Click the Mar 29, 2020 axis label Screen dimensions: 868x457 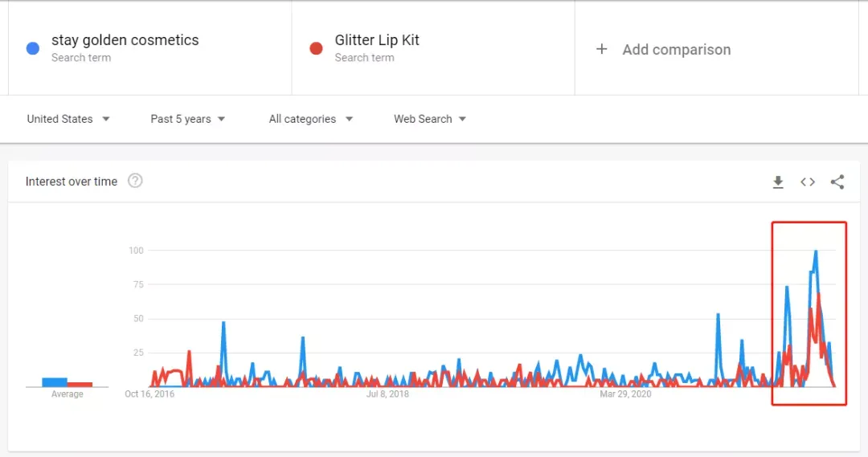pos(625,394)
